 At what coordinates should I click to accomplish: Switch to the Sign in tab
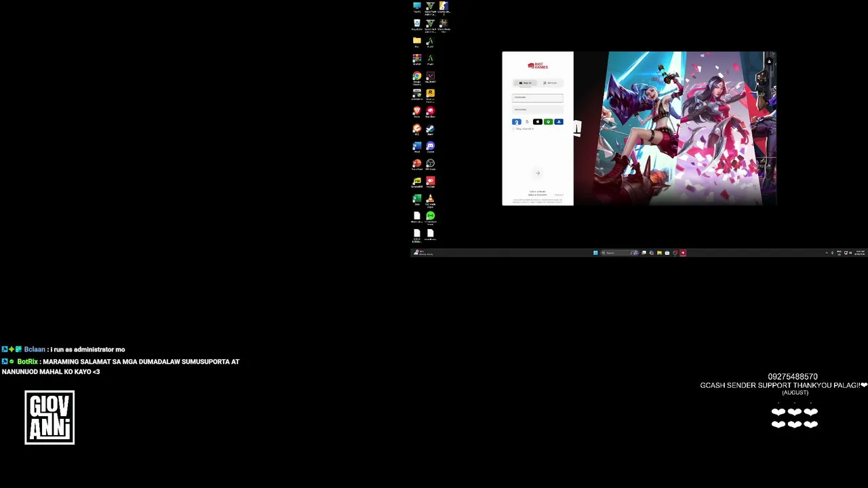pos(526,83)
